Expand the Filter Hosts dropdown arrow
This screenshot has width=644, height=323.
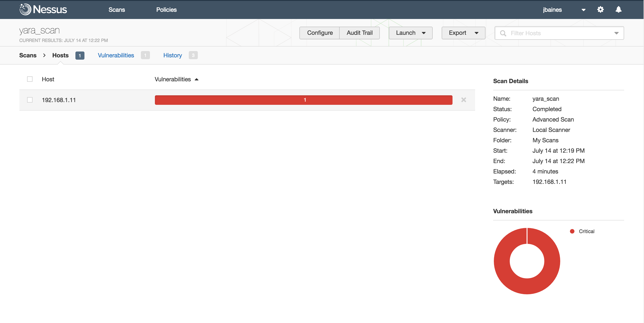point(616,33)
